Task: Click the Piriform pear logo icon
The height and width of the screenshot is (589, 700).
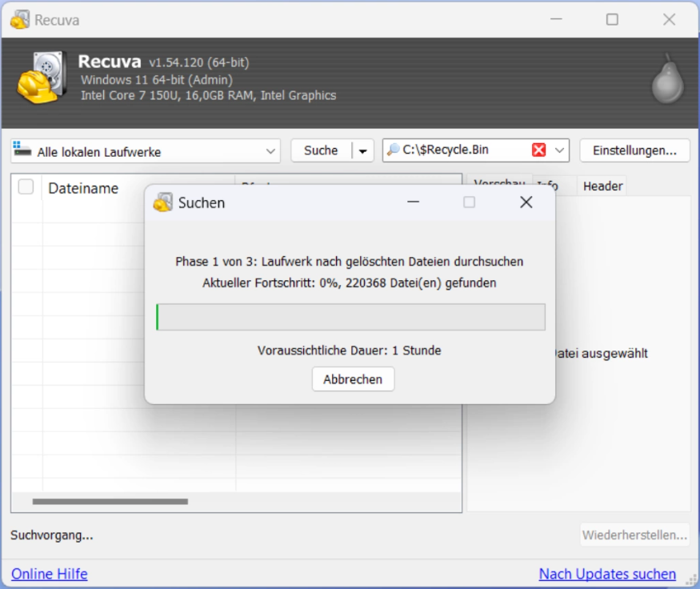Action: click(x=667, y=79)
